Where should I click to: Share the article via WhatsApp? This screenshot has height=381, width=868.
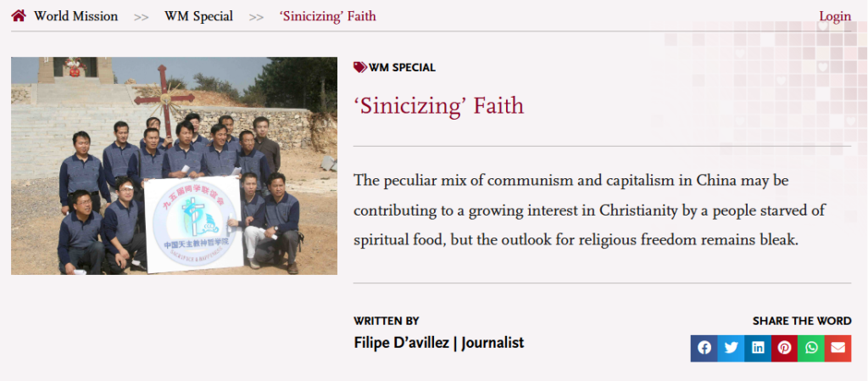pos(811,348)
